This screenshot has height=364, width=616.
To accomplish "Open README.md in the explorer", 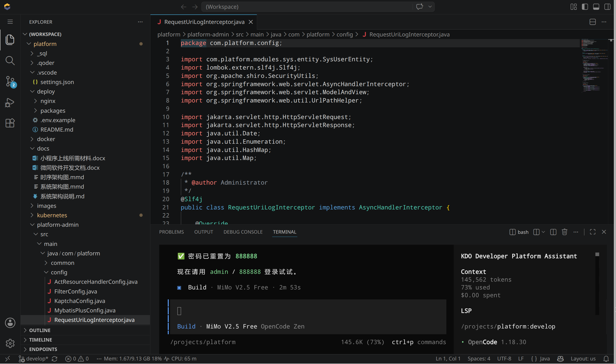I will tap(85, 129).
